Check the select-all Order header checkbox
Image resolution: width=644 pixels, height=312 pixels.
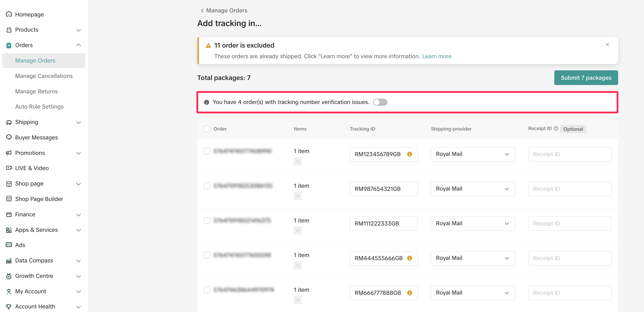(x=207, y=129)
